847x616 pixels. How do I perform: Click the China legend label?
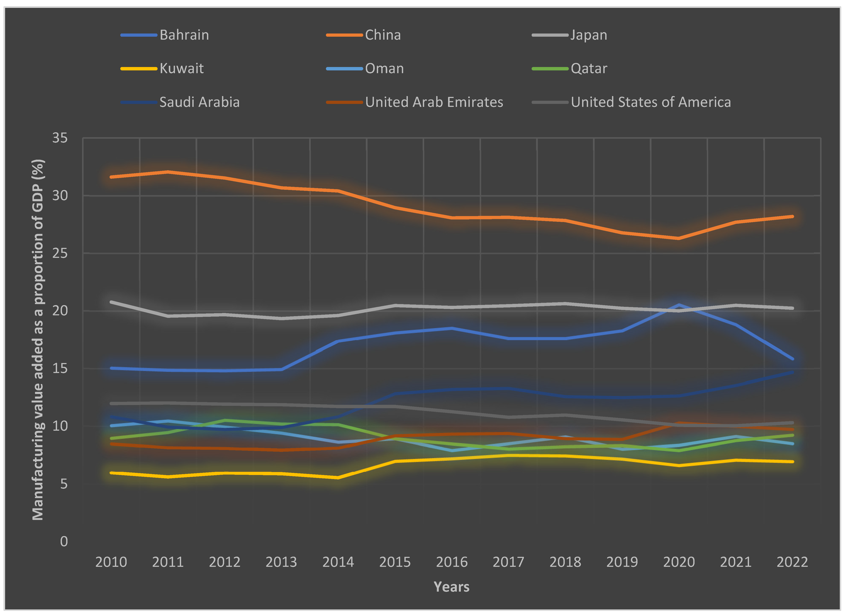coord(382,35)
